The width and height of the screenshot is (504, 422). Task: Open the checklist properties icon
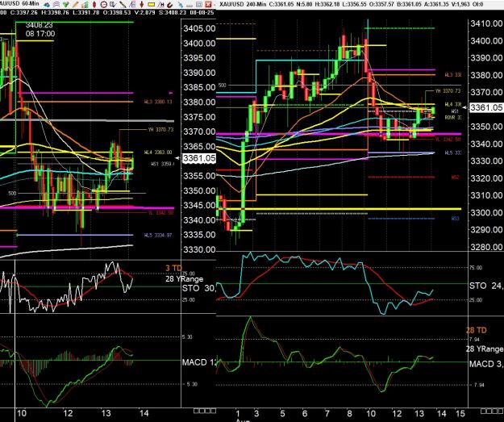pos(113,5)
